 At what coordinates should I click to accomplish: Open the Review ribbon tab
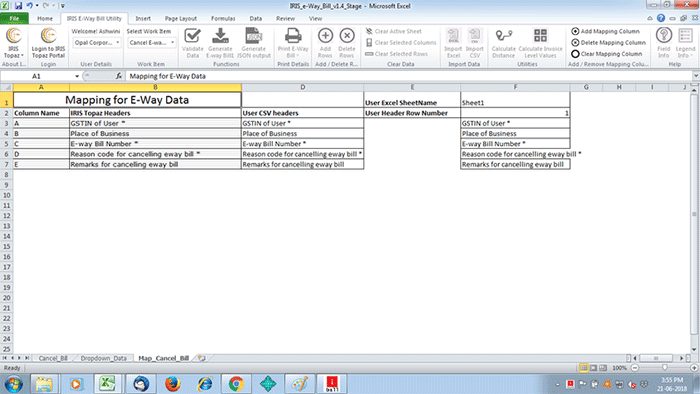(285, 18)
